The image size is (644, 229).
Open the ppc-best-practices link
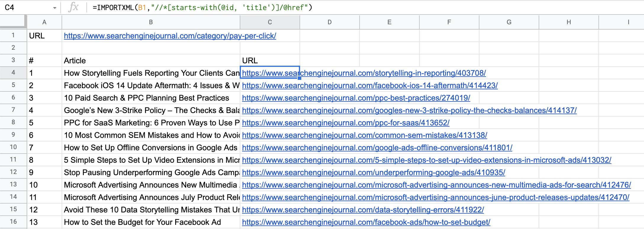[x=356, y=98]
